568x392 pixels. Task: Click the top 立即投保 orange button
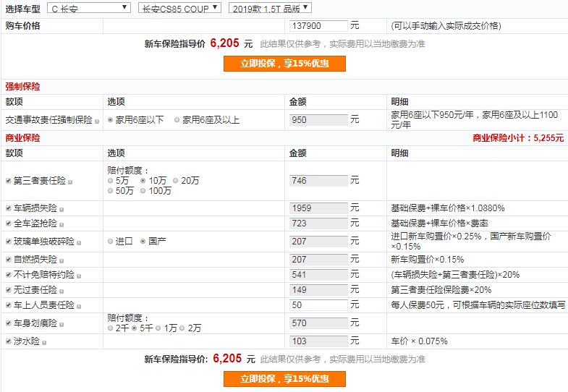(x=284, y=64)
